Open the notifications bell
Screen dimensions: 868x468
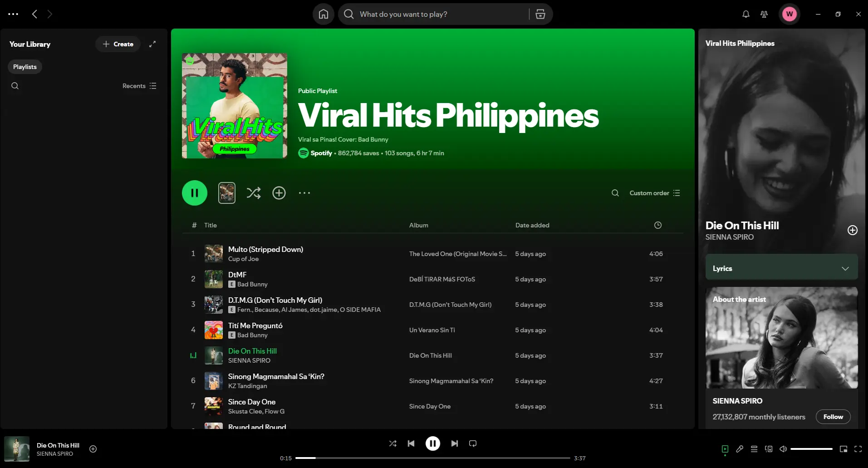[x=746, y=14]
